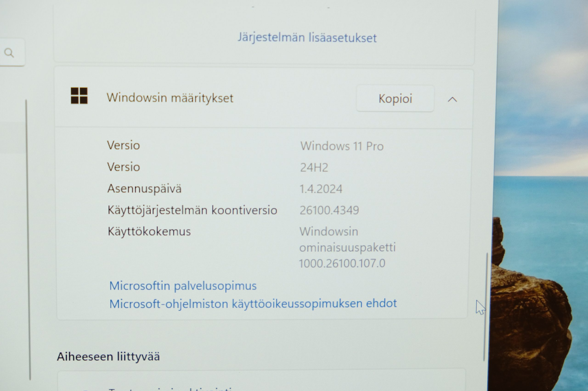Select the 1000.26100.107.0 experience text
The width and height of the screenshot is (588, 391).
coord(342,263)
